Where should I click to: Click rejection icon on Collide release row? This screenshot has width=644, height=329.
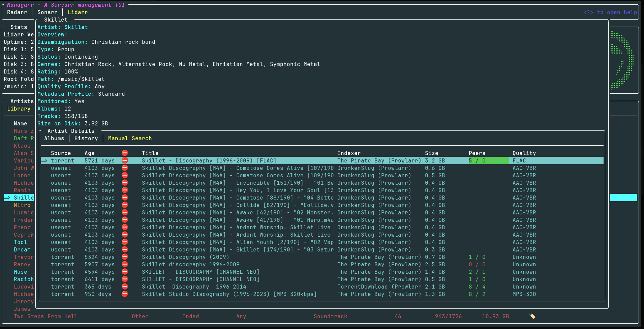click(x=125, y=205)
